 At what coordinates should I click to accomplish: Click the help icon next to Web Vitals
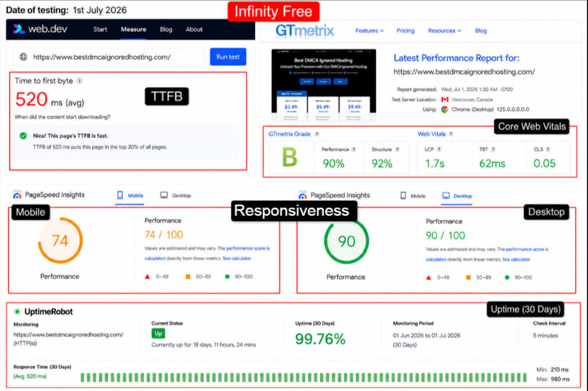tap(451, 134)
